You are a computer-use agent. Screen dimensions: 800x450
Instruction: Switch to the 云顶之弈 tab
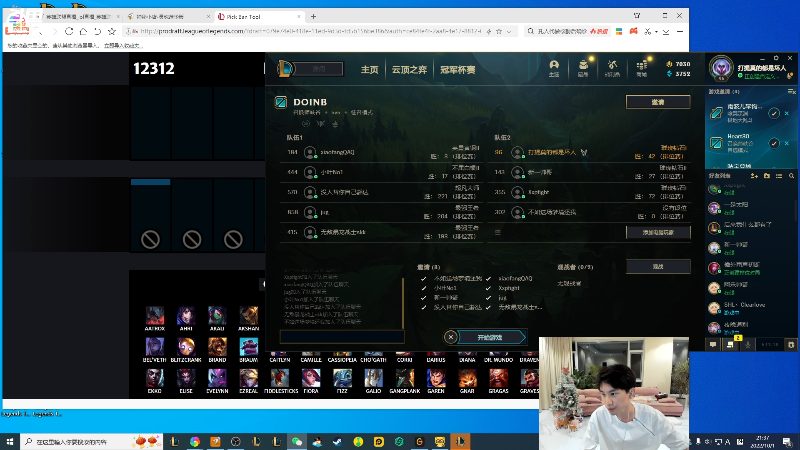409,69
